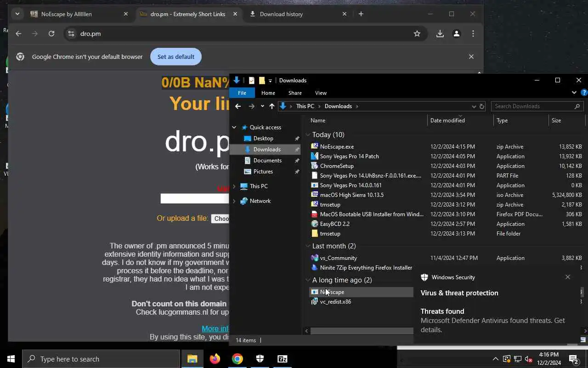
Task: Click the link input field on dro.pm
Action: click(195, 198)
